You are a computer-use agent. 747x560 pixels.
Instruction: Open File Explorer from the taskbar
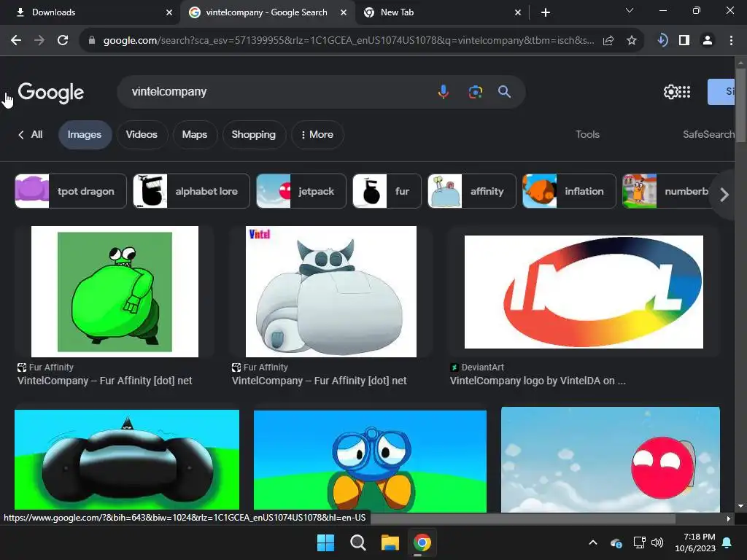(390, 542)
